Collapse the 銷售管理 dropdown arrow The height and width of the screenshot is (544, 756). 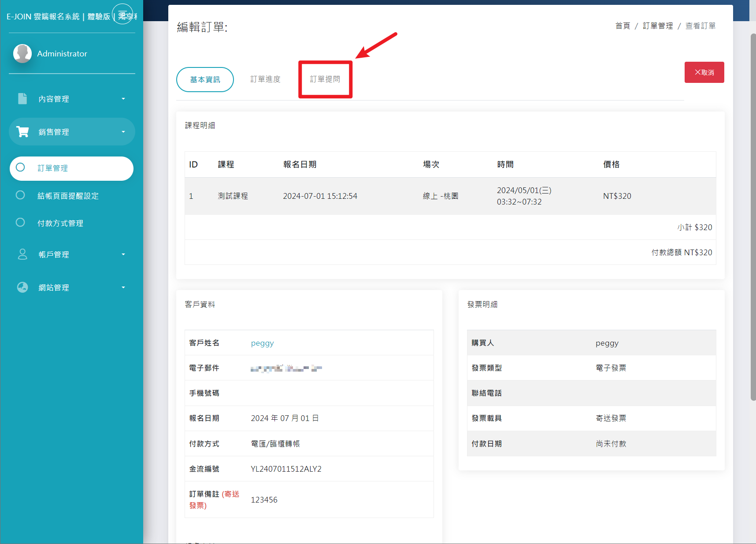[x=123, y=132]
